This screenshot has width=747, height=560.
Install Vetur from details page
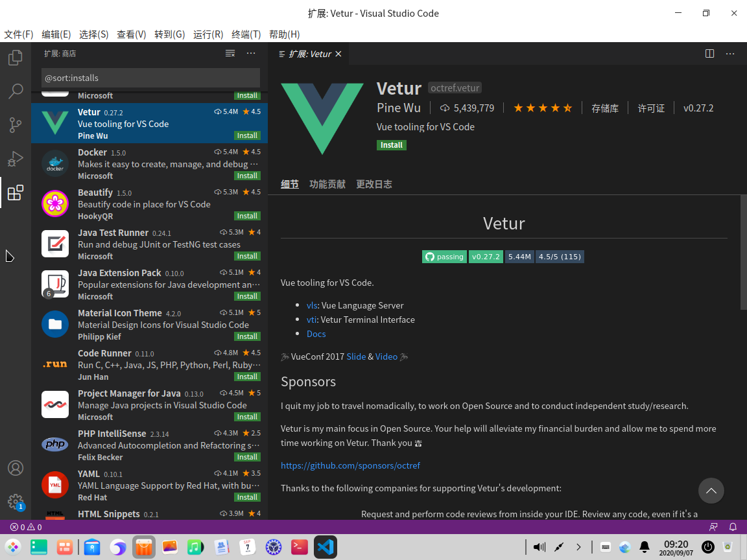[x=392, y=145]
